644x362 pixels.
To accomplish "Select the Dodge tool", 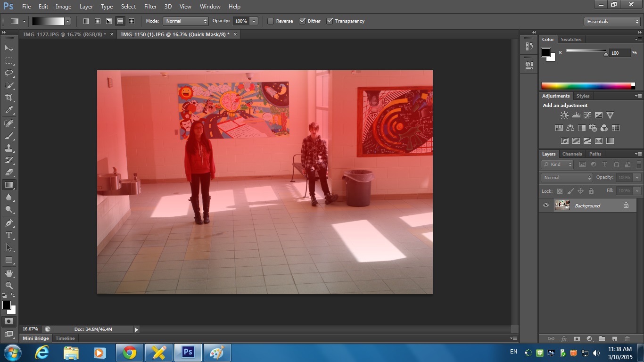I will (9, 209).
